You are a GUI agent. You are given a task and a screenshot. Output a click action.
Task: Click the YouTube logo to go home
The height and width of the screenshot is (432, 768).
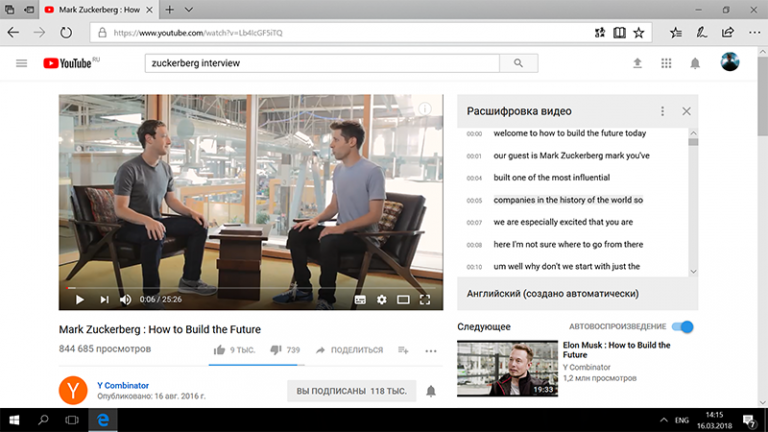[69, 64]
